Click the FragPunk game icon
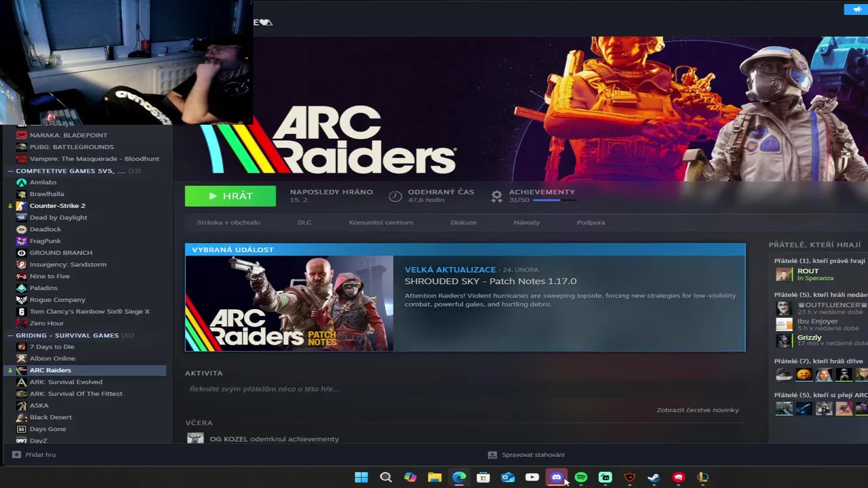The height and width of the screenshot is (488, 868). (21, 241)
